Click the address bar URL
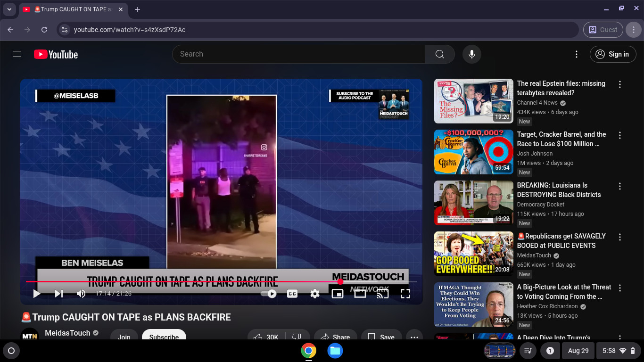644x362 pixels. point(130,30)
